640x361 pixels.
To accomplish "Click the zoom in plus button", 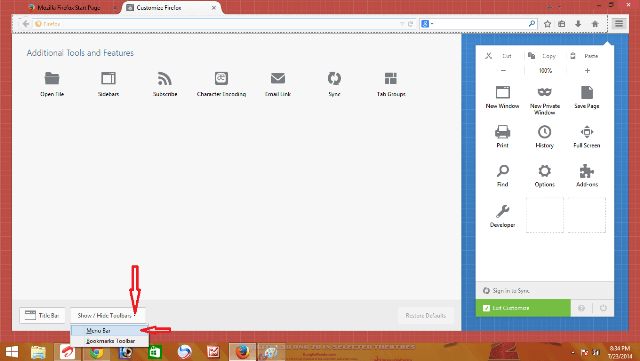I will [587, 71].
